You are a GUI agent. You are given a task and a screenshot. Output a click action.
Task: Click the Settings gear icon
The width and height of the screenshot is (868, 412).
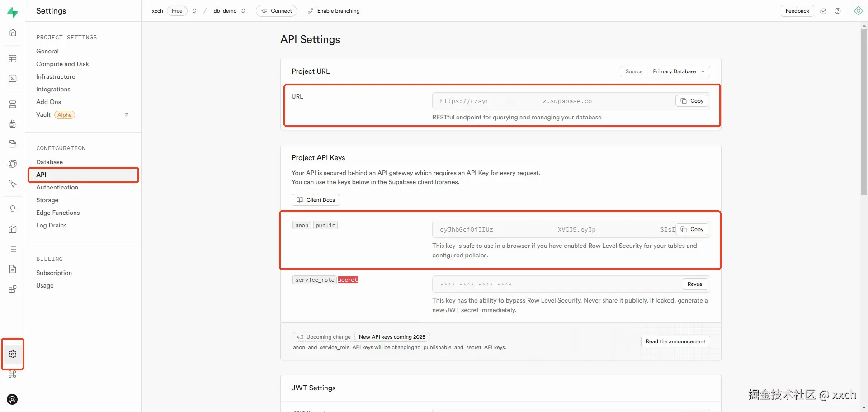(x=13, y=354)
